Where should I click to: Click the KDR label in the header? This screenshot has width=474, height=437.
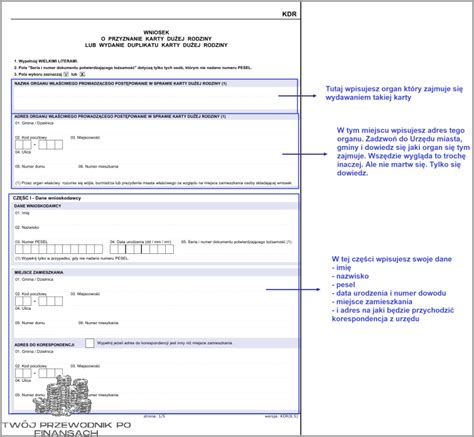(x=289, y=14)
